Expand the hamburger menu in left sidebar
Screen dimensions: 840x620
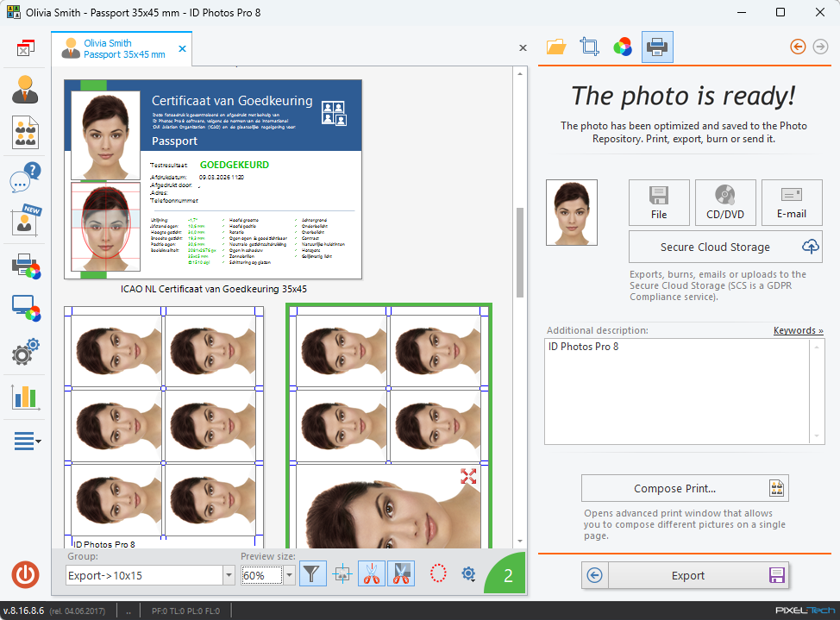click(x=27, y=442)
